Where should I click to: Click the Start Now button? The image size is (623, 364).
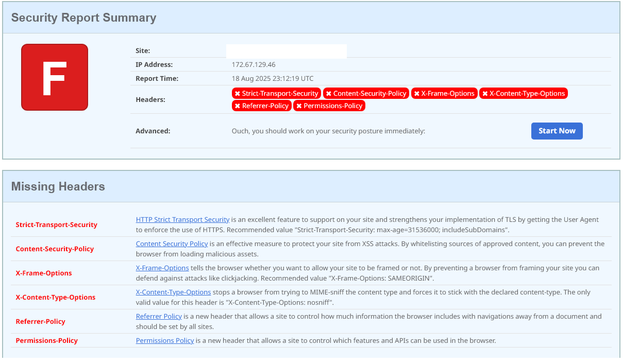click(557, 131)
